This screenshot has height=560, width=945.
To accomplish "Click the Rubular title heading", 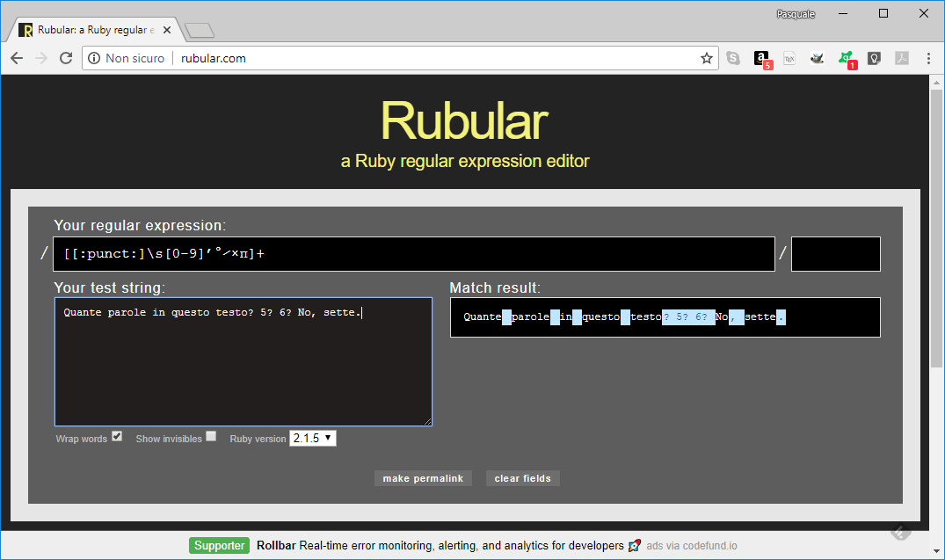I will (465, 121).
